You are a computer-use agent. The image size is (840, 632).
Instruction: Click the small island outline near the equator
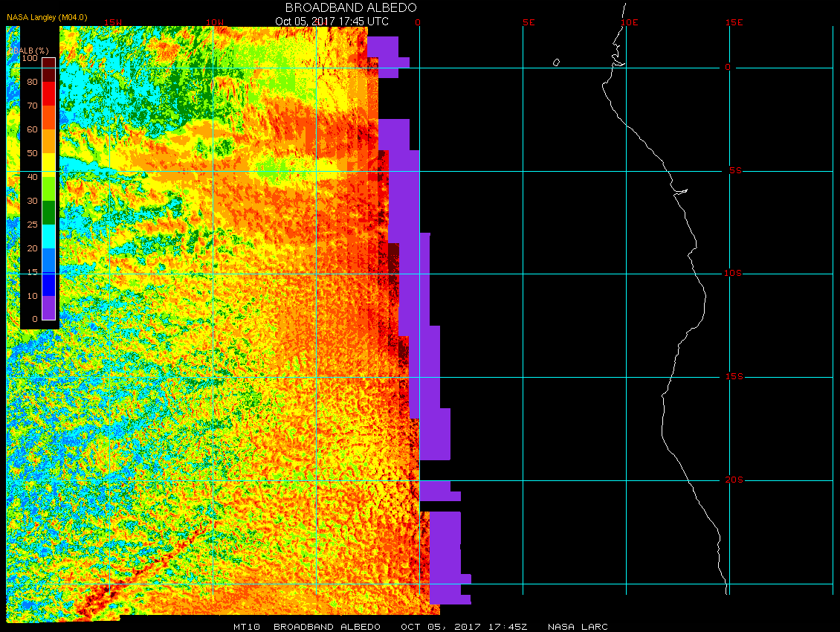point(556,62)
